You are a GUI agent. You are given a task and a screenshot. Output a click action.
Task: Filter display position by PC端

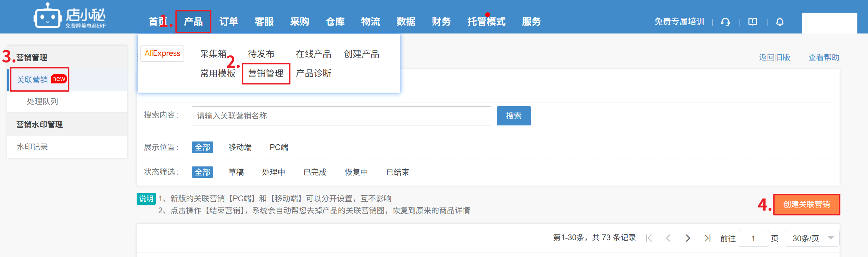[279, 147]
